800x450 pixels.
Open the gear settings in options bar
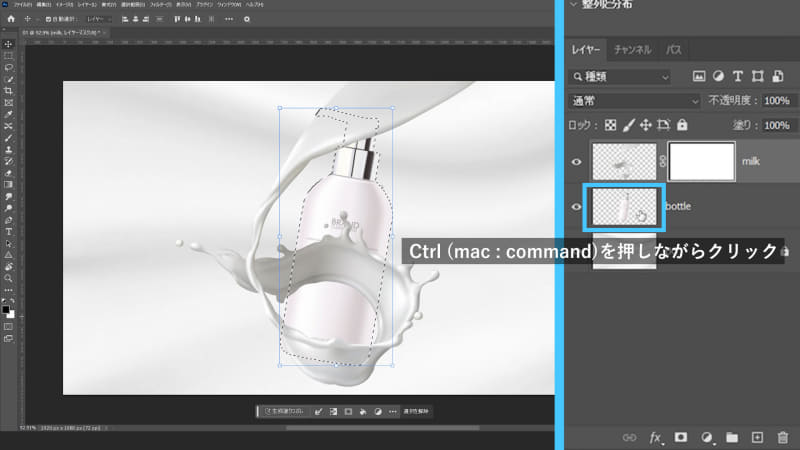247,19
